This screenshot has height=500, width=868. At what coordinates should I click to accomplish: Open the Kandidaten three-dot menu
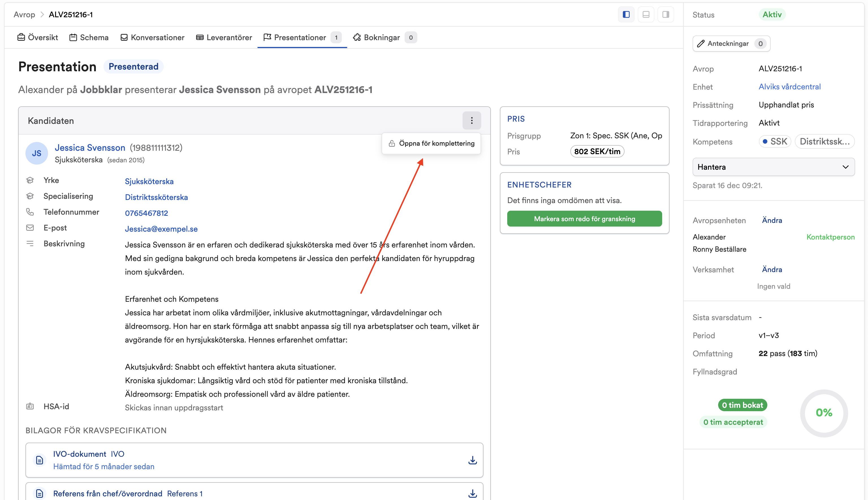[x=472, y=120]
